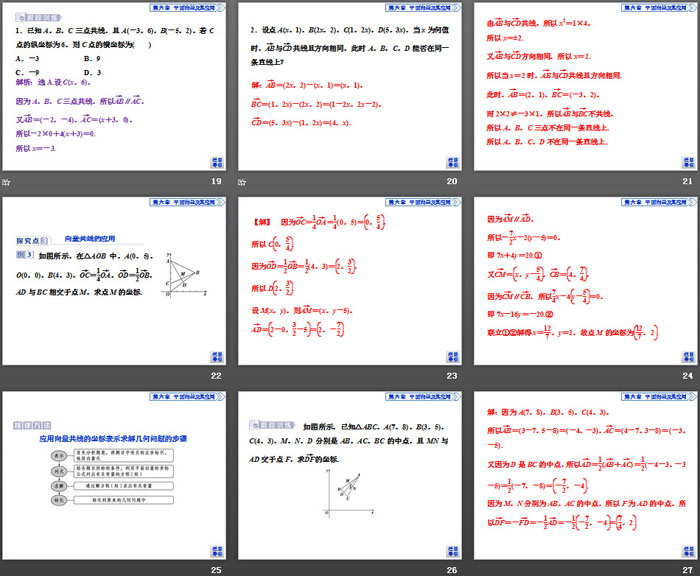Click the gray practice badge in slide 26
Screen dimensions: 700x576
272,425
